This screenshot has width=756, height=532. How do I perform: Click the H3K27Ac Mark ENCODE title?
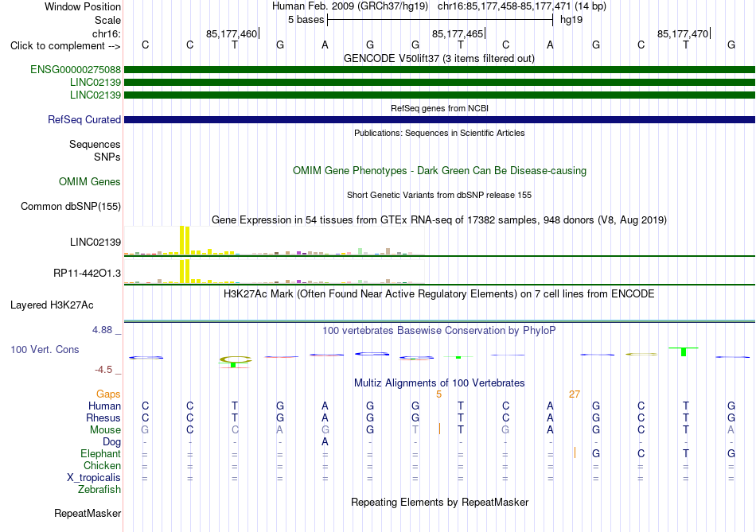(x=438, y=294)
